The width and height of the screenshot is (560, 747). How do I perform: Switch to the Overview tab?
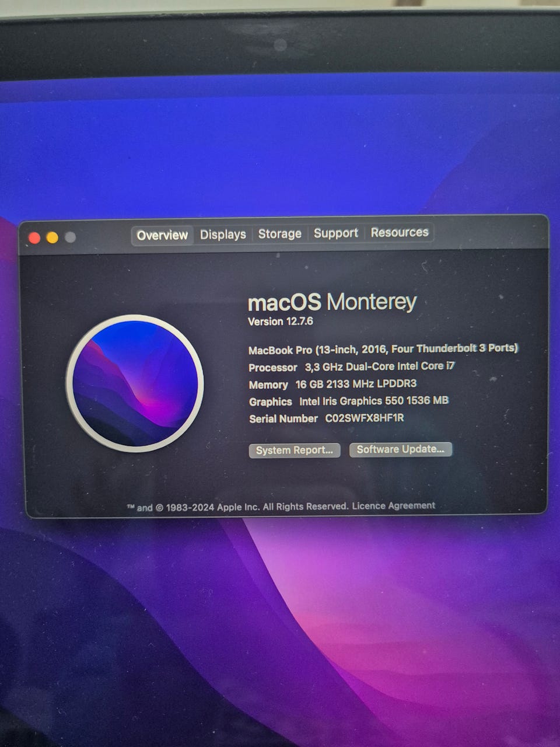(162, 235)
